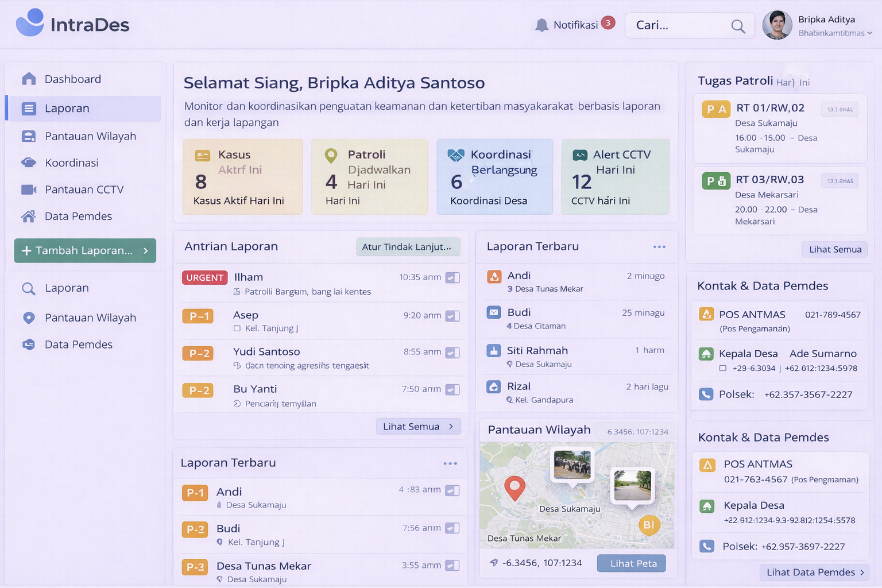This screenshot has height=588, width=882.
Task: Click the orange BI marker on the map
Action: coord(649,525)
